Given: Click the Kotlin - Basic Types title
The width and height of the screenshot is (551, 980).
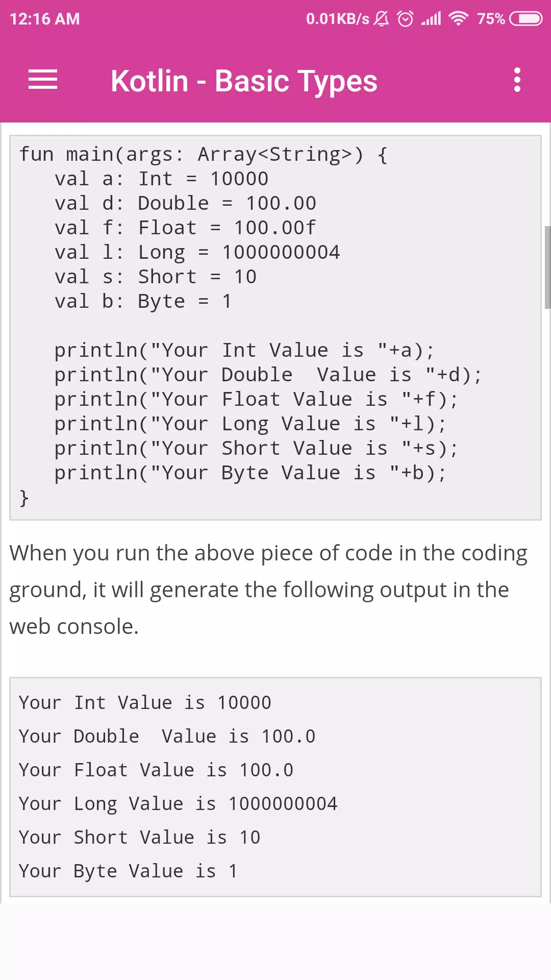Looking at the screenshot, I should point(244,81).
